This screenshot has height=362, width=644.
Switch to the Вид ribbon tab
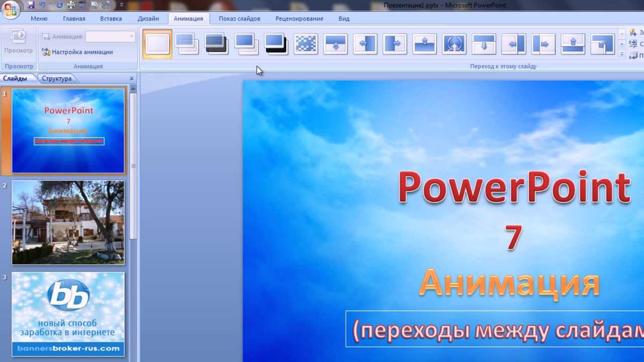[x=344, y=19]
